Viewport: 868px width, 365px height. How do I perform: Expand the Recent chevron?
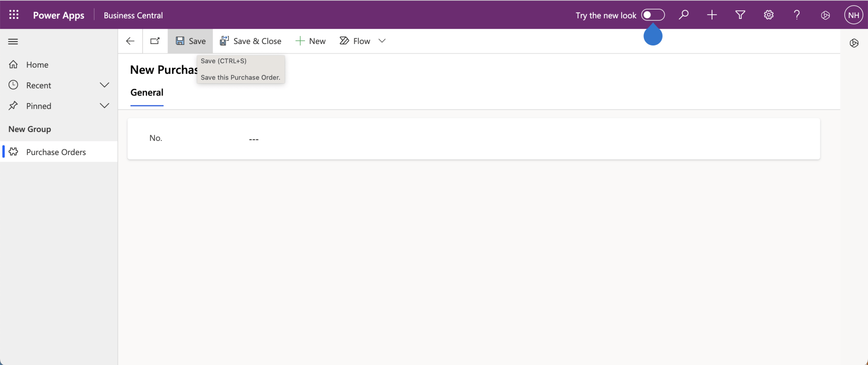[x=104, y=85]
